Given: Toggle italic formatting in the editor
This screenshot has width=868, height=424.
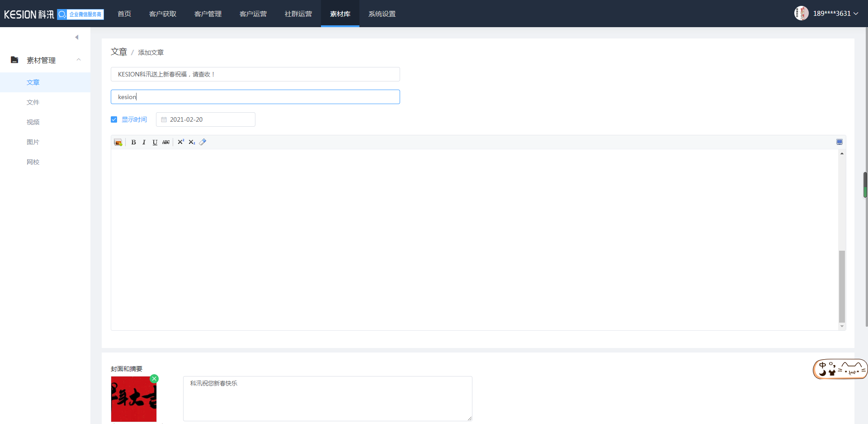Looking at the screenshot, I should coord(144,142).
